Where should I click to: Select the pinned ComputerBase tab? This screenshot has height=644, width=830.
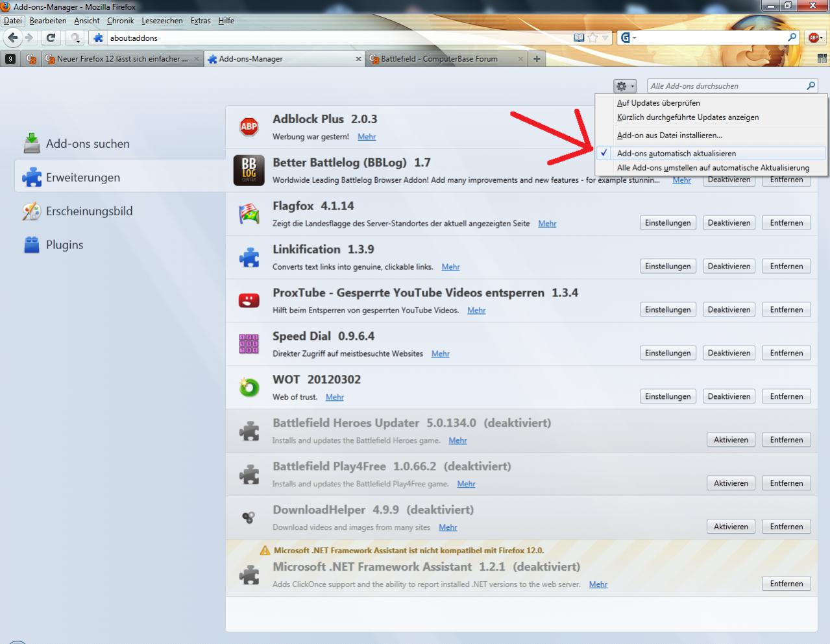tap(31, 59)
